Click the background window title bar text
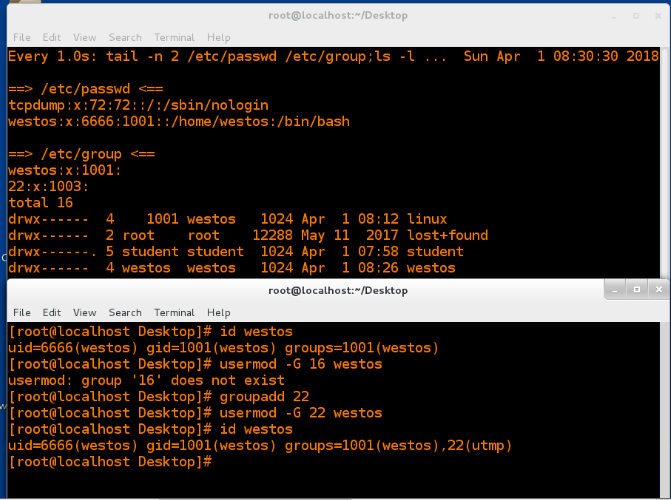The image size is (671, 500). click(338, 15)
